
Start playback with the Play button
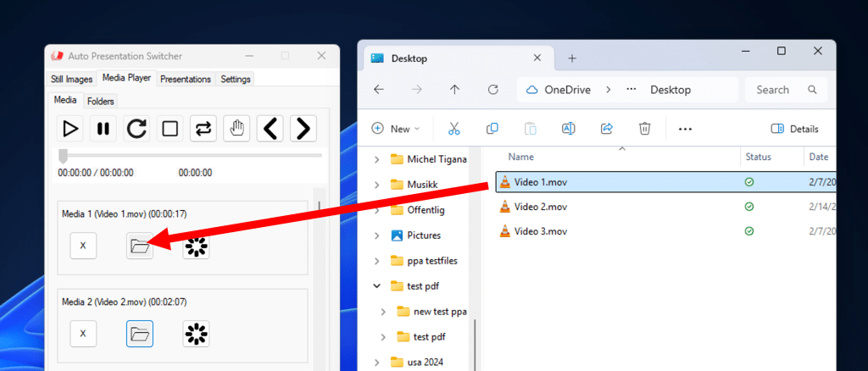coord(70,129)
